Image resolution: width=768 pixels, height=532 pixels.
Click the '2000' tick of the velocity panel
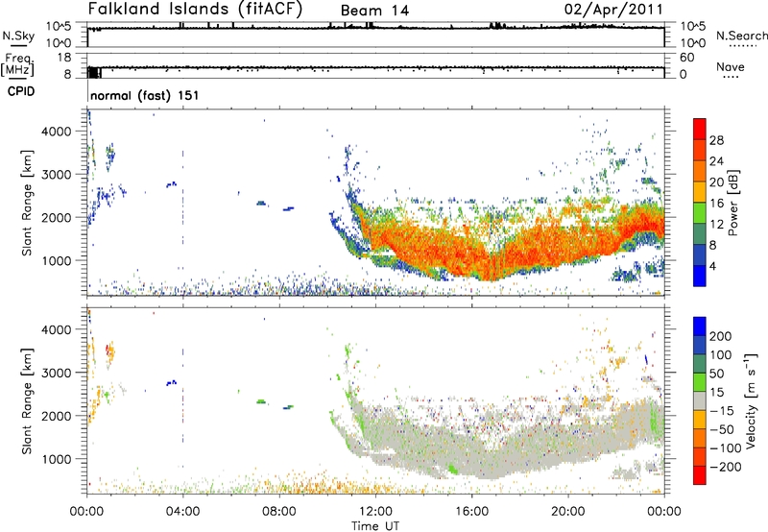coord(56,416)
